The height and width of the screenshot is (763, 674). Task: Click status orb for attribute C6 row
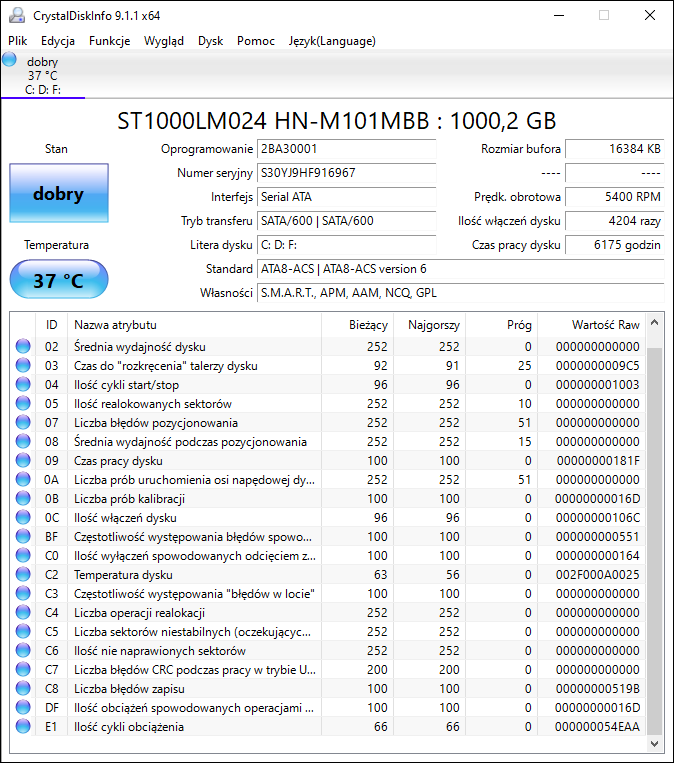23,650
